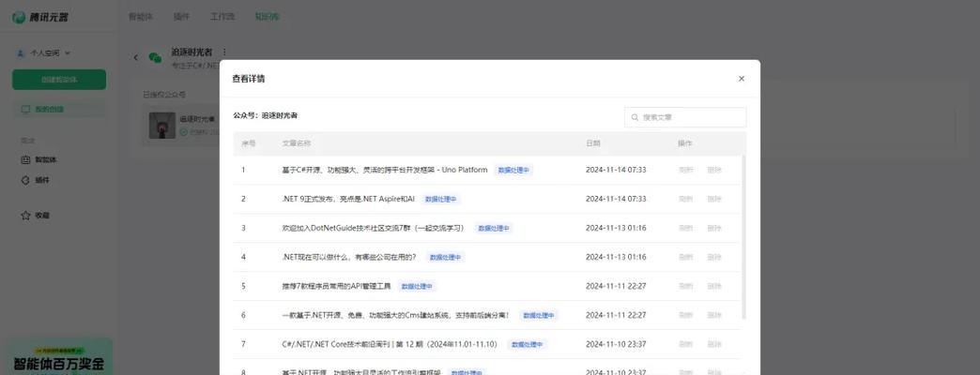980x375 pixels.
Task: Click 删除 for the 技术前沿周刊 row
Action: 713,344
